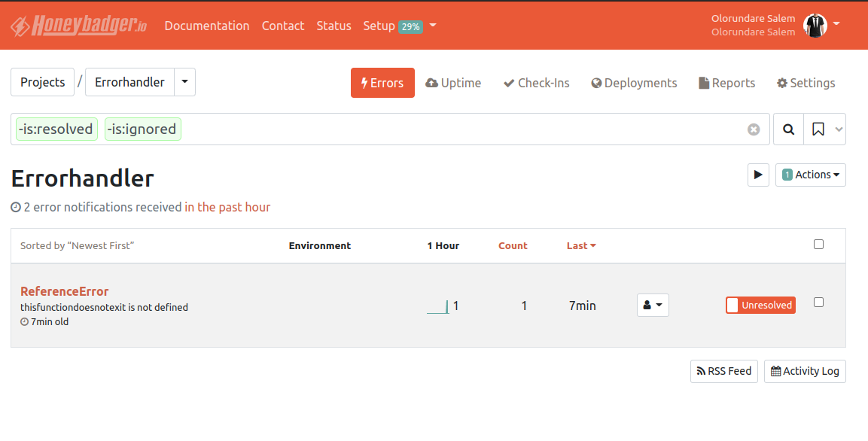Image resolution: width=868 pixels, height=441 pixels.
Task: Click the Projects breadcrumb button
Action: pyautogui.click(x=42, y=82)
